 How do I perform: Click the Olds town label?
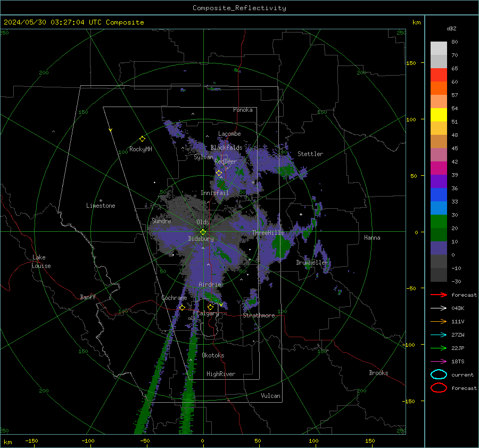pyautogui.click(x=203, y=222)
